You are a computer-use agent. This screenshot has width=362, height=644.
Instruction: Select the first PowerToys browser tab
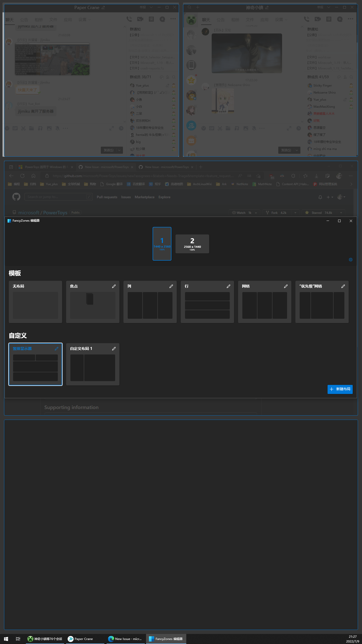point(46,167)
